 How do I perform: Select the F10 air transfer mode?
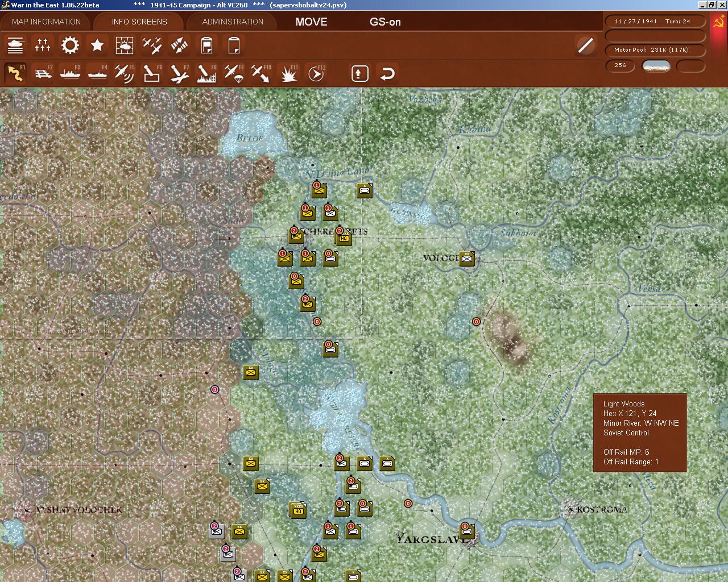point(261,73)
